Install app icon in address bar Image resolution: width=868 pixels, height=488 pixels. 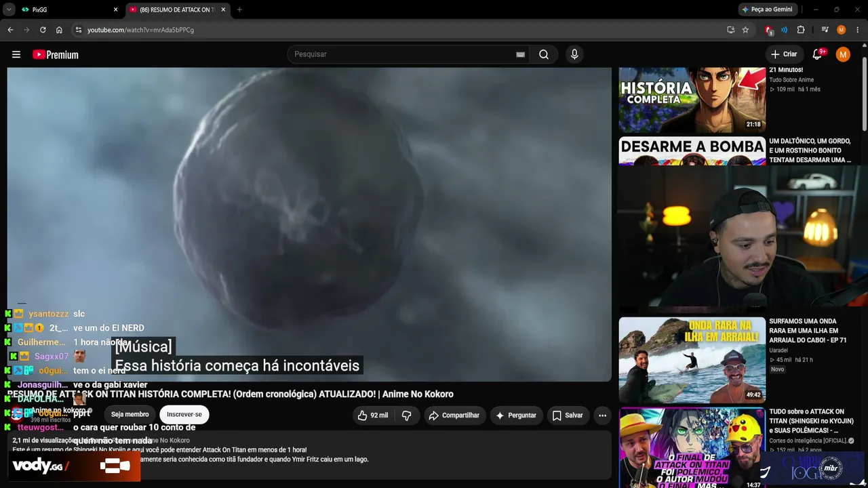[730, 30]
